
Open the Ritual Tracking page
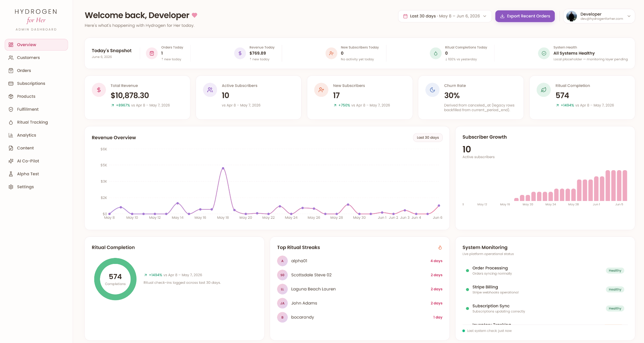click(36, 122)
